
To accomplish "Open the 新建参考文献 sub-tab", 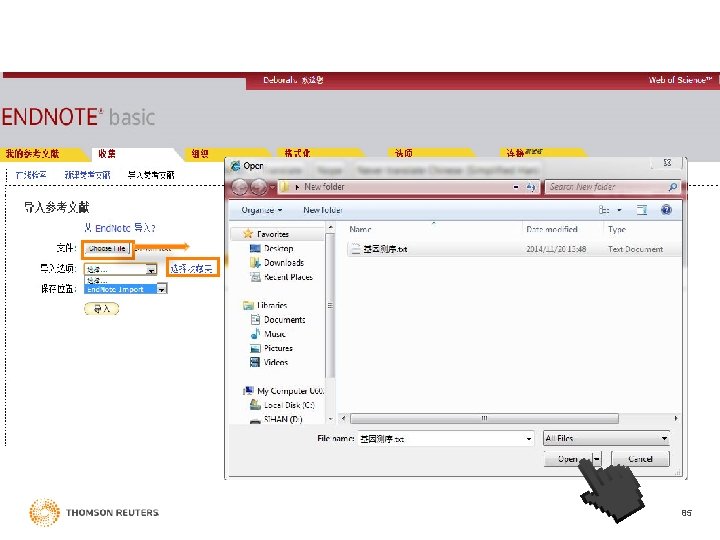I will click(x=87, y=175).
